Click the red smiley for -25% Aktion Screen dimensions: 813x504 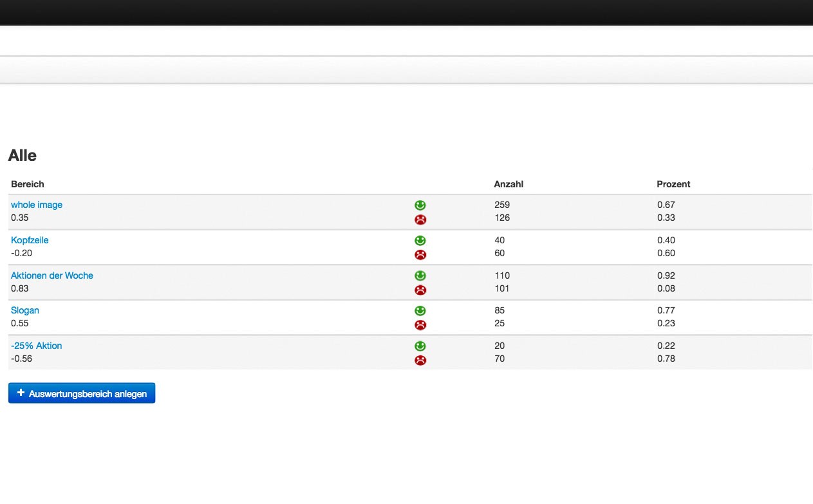[x=420, y=360]
